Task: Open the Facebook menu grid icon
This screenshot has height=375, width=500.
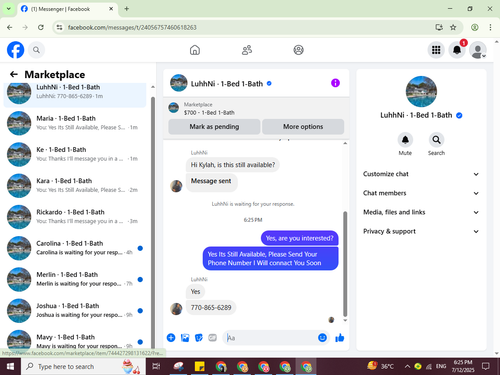Action: (436, 50)
